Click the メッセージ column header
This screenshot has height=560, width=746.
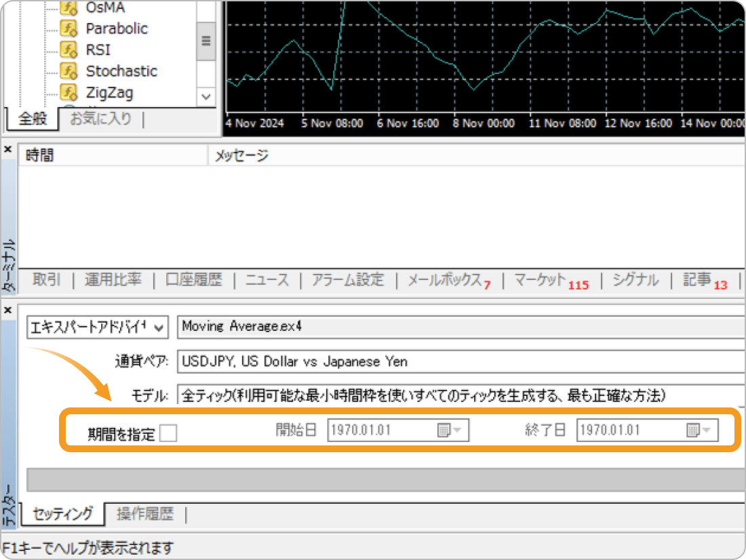tap(476, 155)
